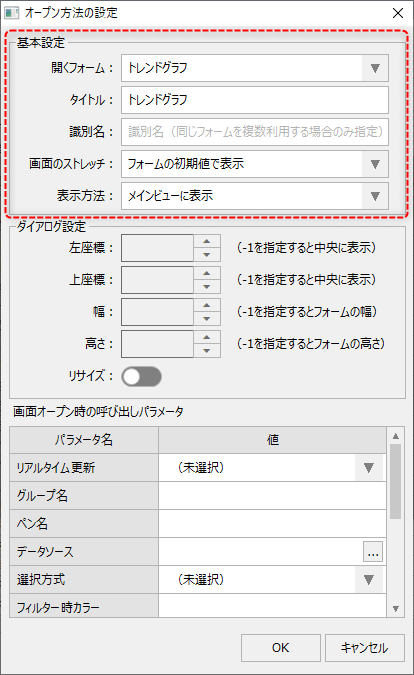
Task: Close the オープン方法の設定 dialog
Action: [398, 13]
